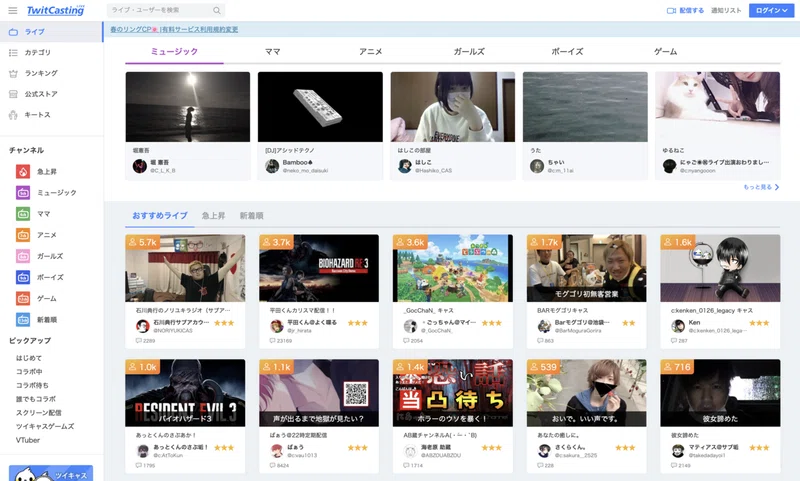Select the 急上昇 channel icon
800x481 pixels.
[x=23, y=171]
